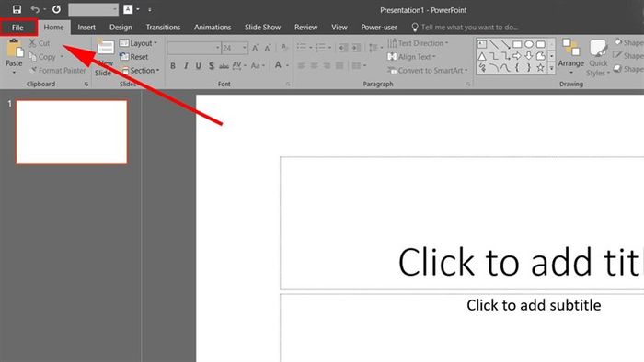
Task: Click the Reset slide button
Action: (x=134, y=57)
